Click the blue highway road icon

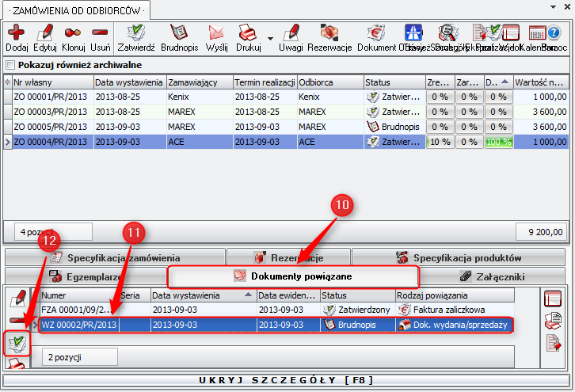point(413,32)
